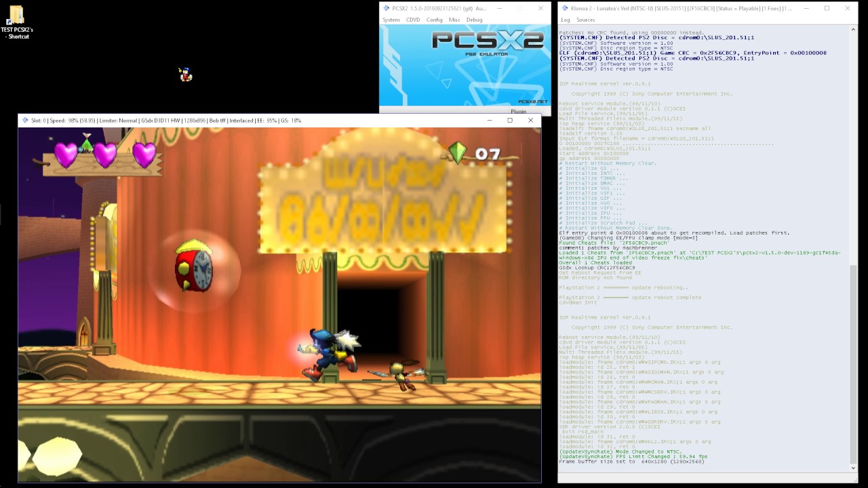The image size is (868, 488).
Task: Click the "SDR driver version 2.0.0" log line
Action: pyautogui.click(x=610, y=426)
